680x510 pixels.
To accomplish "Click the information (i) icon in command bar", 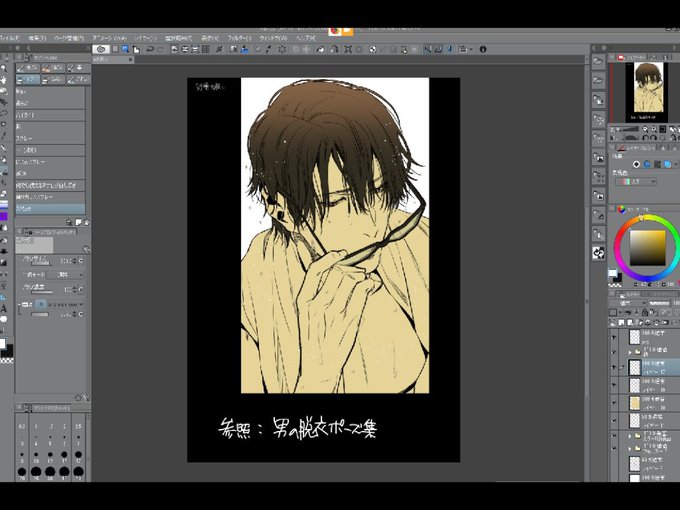I will [x=483, y=49].
